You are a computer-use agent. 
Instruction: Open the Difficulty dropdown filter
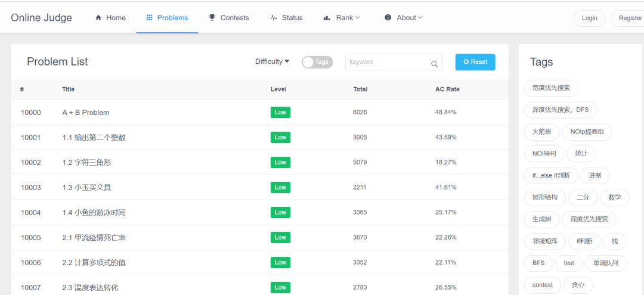tap(272, 61)
